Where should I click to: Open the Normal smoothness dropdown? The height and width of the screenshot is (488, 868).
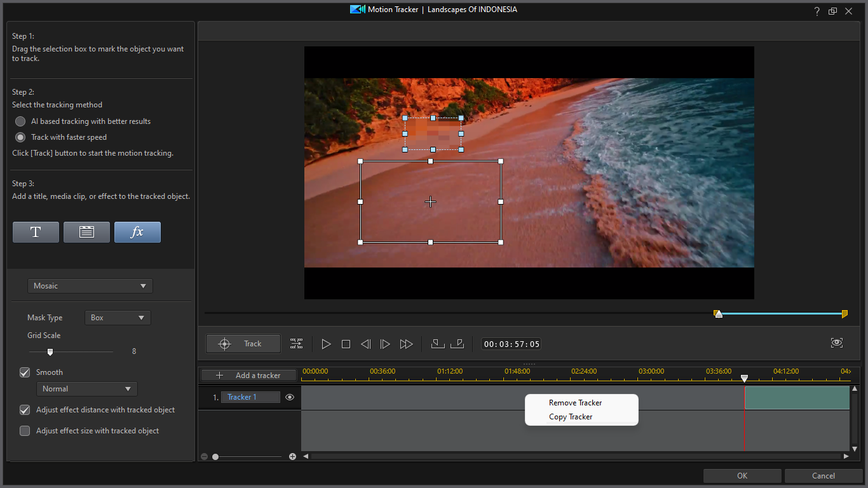[x=86, y=389]
